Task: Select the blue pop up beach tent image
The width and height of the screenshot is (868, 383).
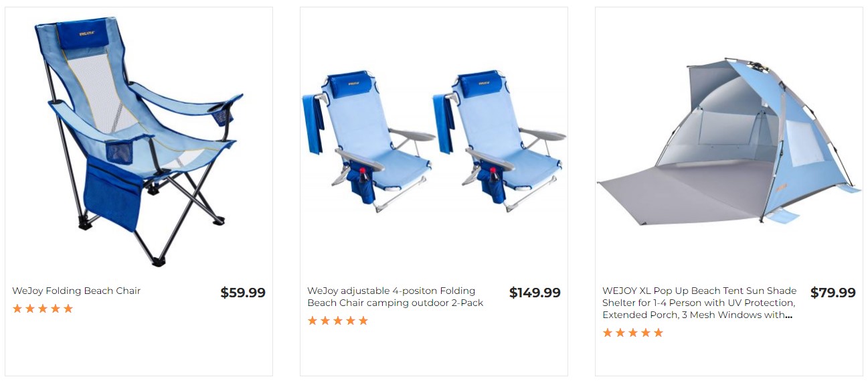Action: (728, 141)
